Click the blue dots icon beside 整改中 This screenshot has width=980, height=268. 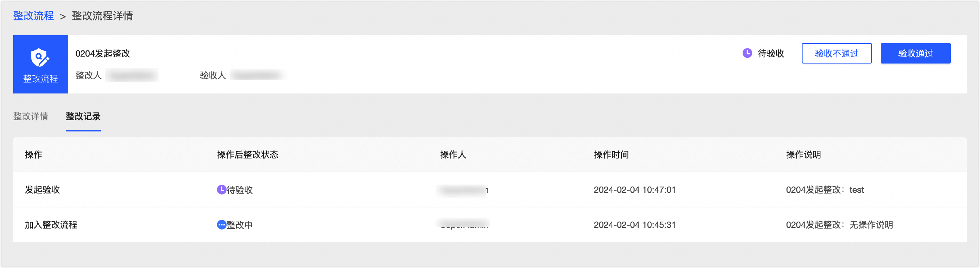click(221, 225)
